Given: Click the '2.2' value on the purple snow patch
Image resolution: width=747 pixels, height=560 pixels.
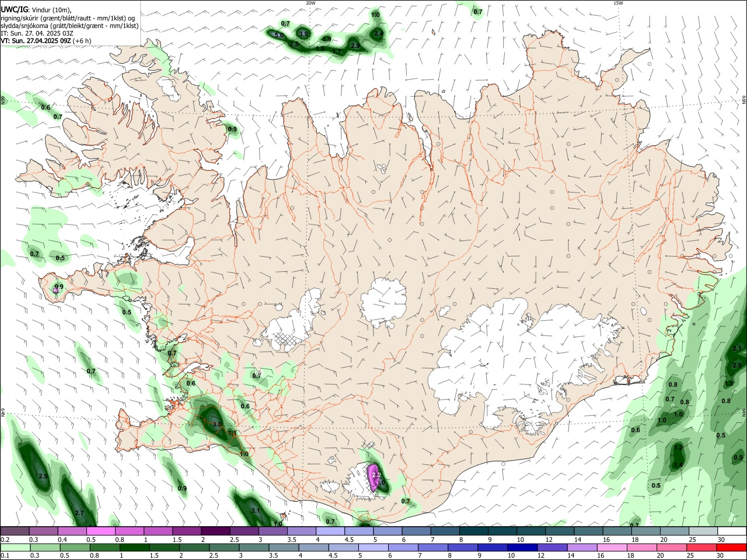Looking at the screenshot, I should pyautogui.click(x=376, y=475).
